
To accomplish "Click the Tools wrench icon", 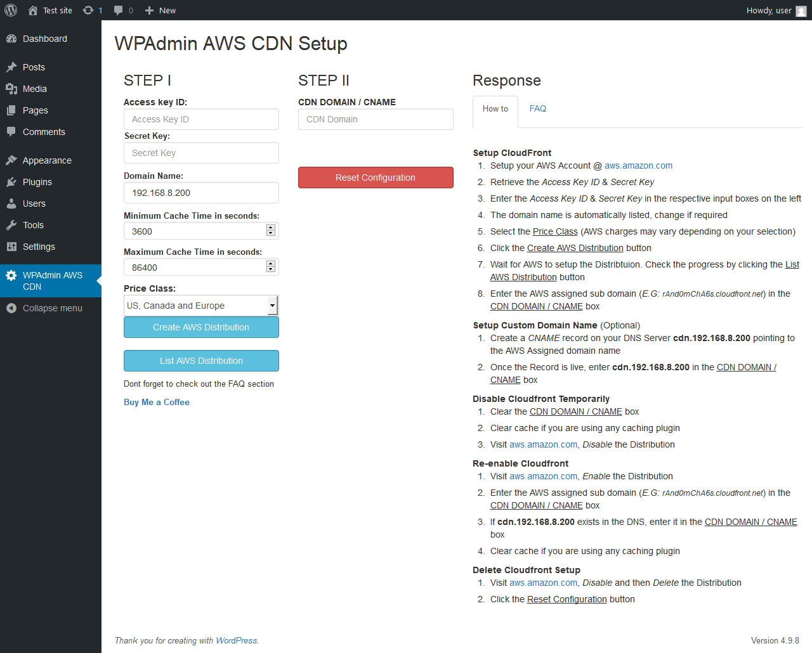I will pyautogui.click(x=11, y=225).
